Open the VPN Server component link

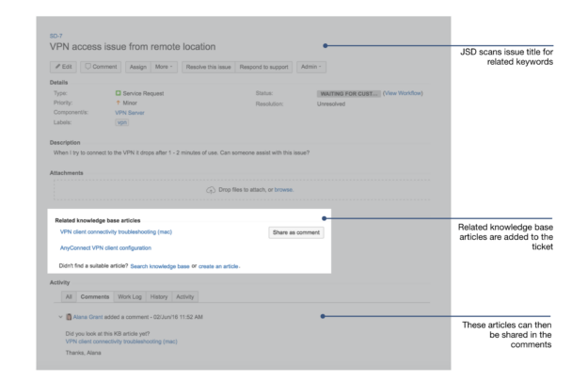point(130,113)
